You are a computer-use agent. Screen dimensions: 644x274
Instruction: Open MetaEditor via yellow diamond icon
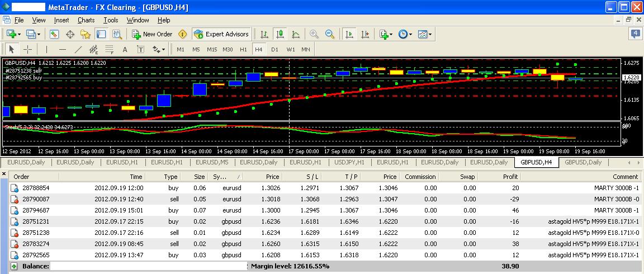pos(183,34)
